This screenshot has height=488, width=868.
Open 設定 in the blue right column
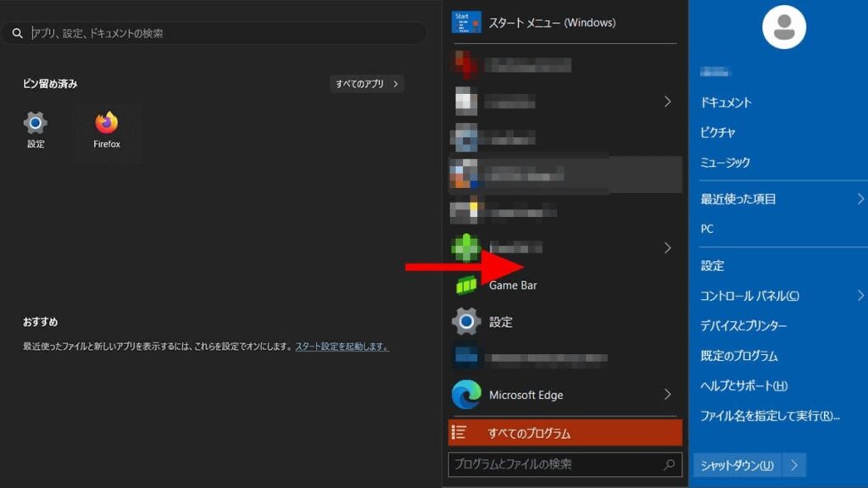712,265
